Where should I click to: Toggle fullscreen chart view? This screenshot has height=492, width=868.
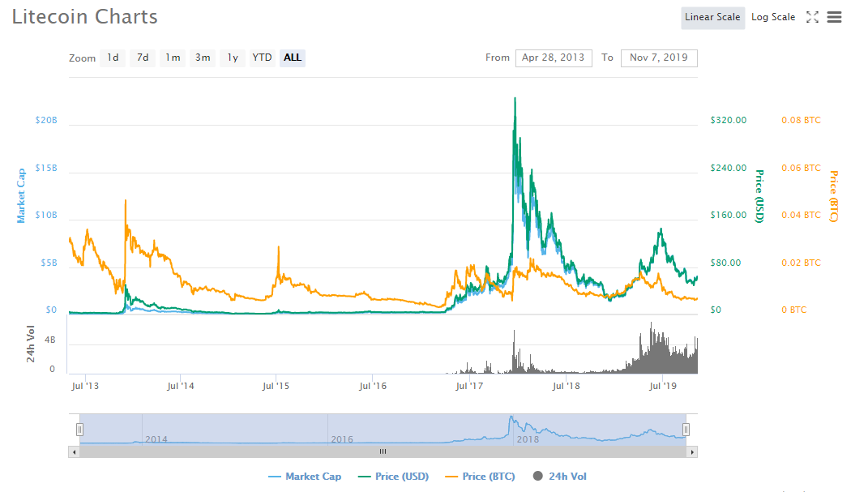(812, 17)
